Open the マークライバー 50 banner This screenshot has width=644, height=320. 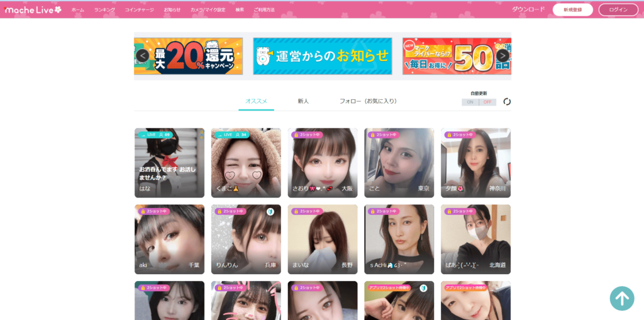tap(457, 57)
